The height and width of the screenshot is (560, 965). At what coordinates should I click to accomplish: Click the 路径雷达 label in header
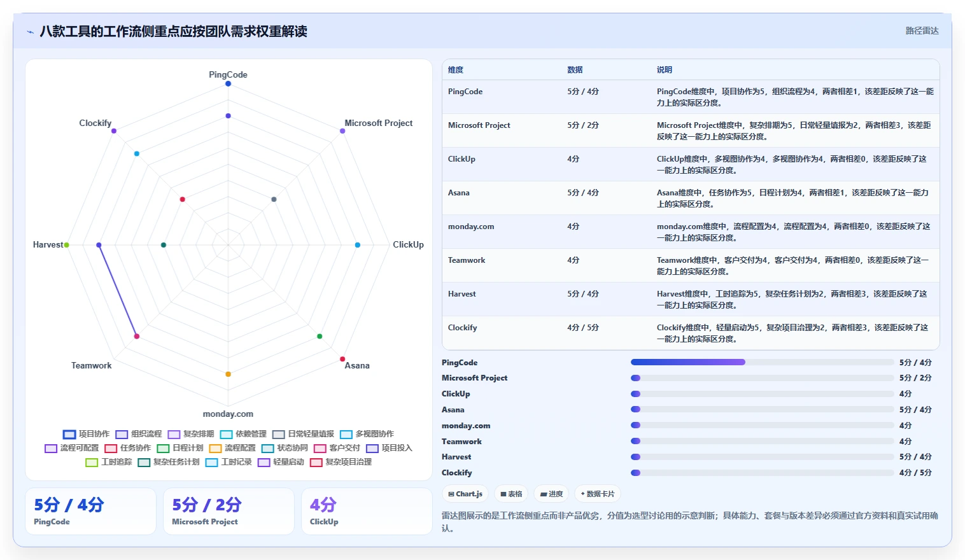tap(922, 31)
